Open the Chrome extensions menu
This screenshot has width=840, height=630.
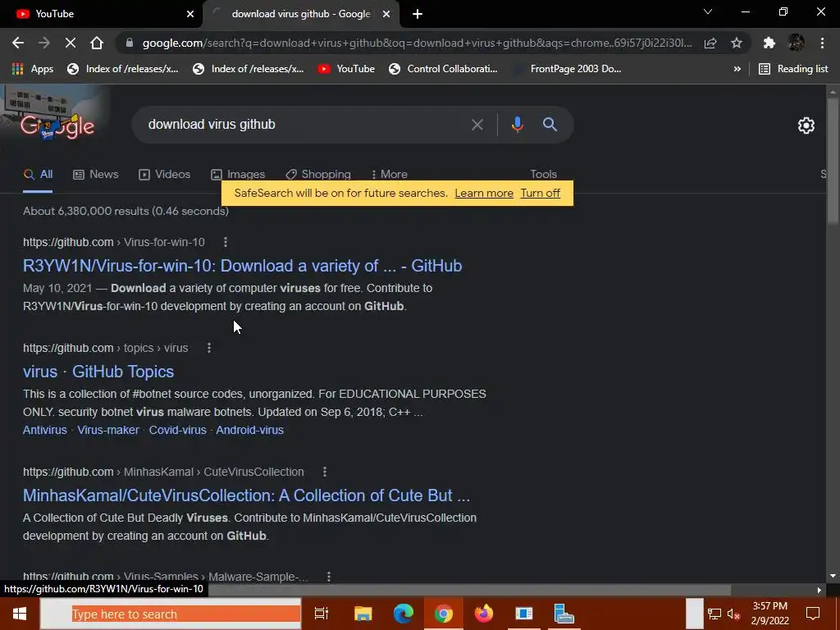pos(769,43)
